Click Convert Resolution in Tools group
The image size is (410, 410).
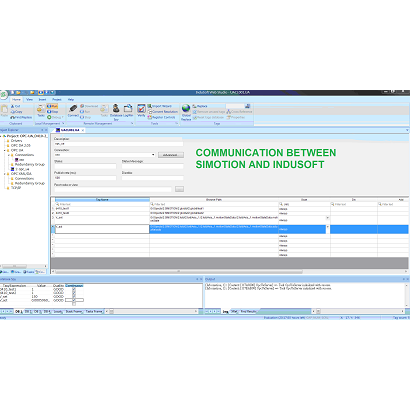(163, 112)
